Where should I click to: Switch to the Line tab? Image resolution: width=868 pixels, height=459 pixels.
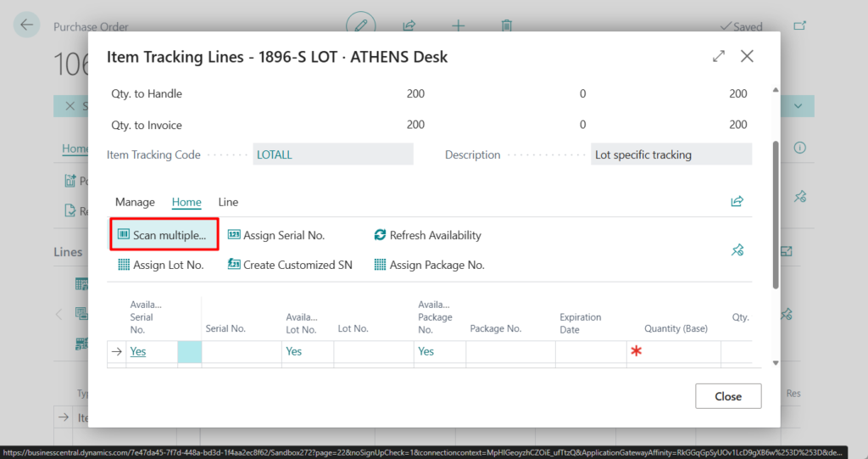(228, 202)
